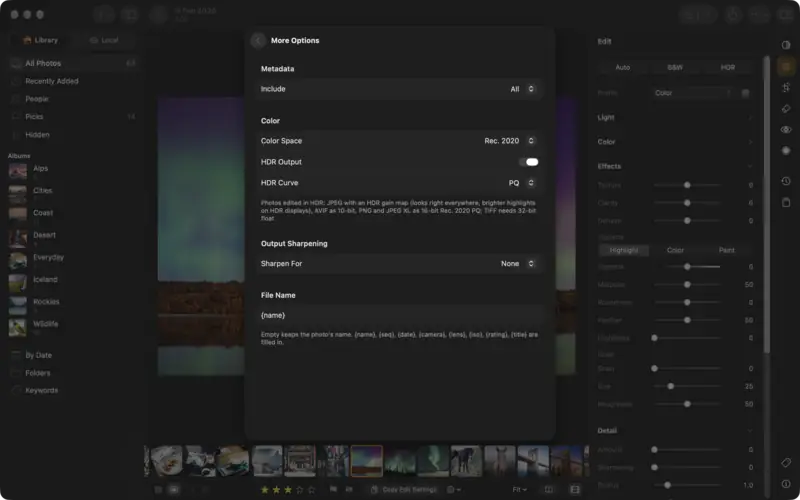Select the Crop tool icon

(786, 87)
